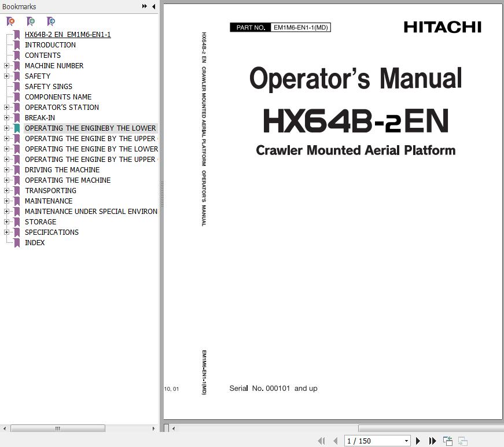Select the OPERATOR'S STATION bookmark label
Image resolution: width=504 pixels, height=447 pixels.
(x=62, y=107)
